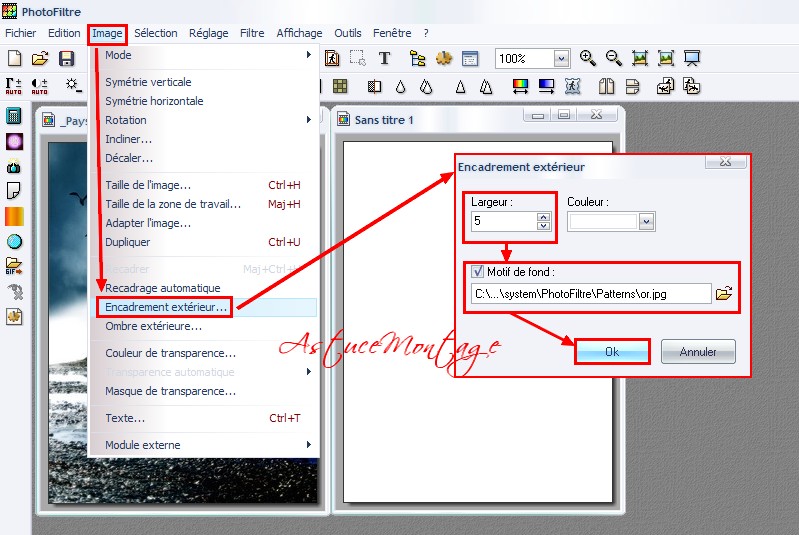The width and height of the screenshot is (799, 535).
Task: Toggle the Motif de fond checkbox
Action: point(477,271)
